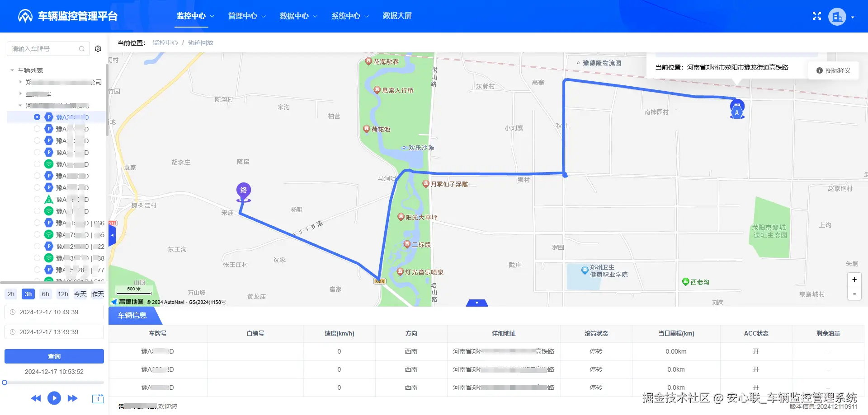Select the eighth vehicle radio button
Image resolution: width=868 pixels, height=415 pixels.
click(37, 199)
